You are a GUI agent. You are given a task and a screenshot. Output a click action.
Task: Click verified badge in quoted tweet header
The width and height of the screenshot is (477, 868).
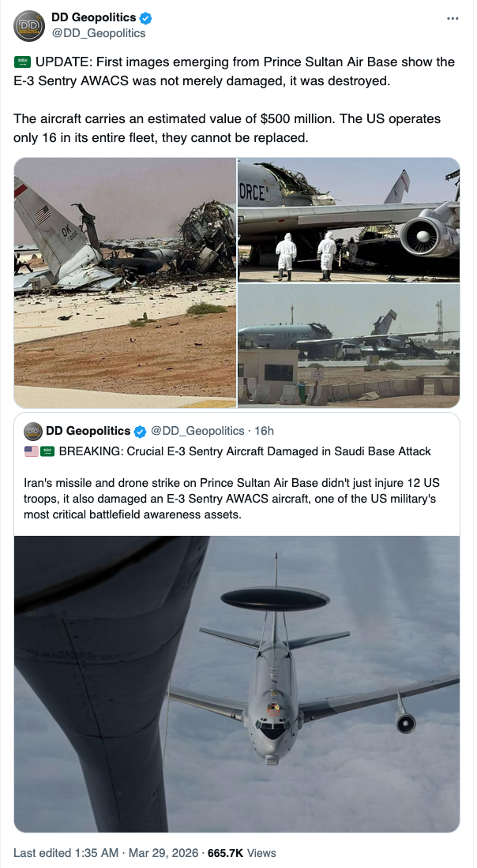pos(140,431)
